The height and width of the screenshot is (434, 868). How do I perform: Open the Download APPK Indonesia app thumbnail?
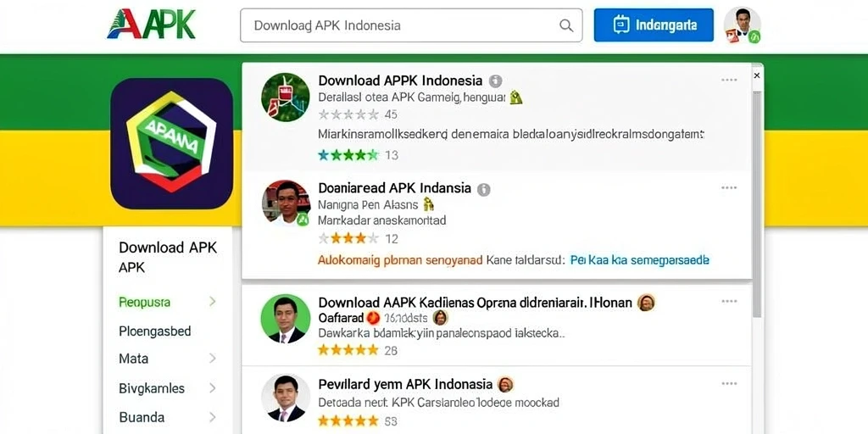point(285,97)
